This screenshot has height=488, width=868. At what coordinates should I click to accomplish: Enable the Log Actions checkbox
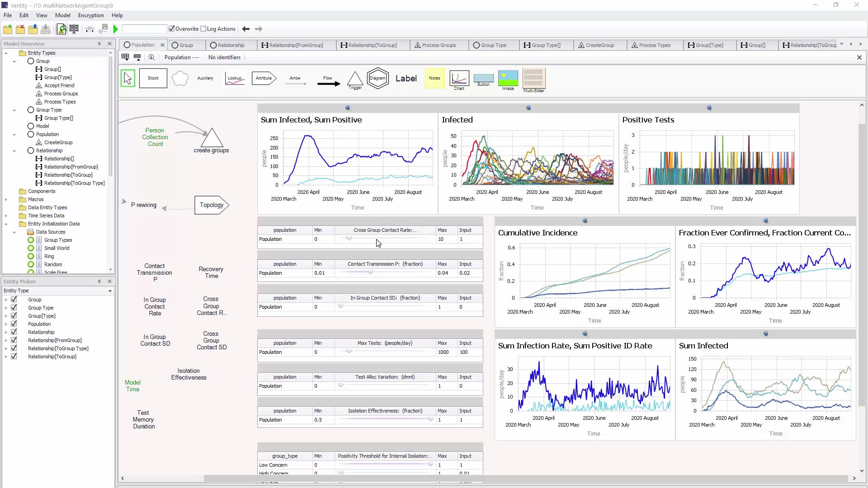coord(203,29)
